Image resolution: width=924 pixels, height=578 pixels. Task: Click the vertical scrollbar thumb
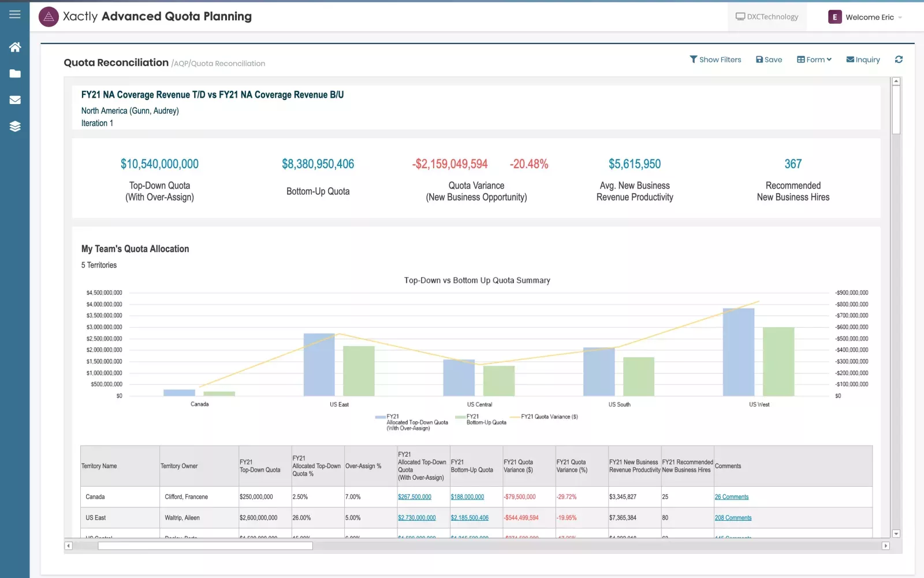click(x=896, y=110)
